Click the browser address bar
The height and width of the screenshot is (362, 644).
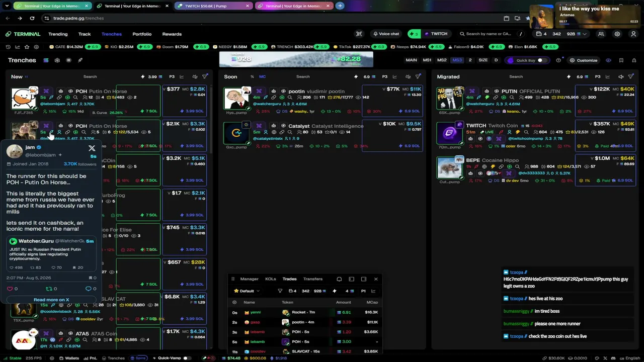(x=272, y=18)
